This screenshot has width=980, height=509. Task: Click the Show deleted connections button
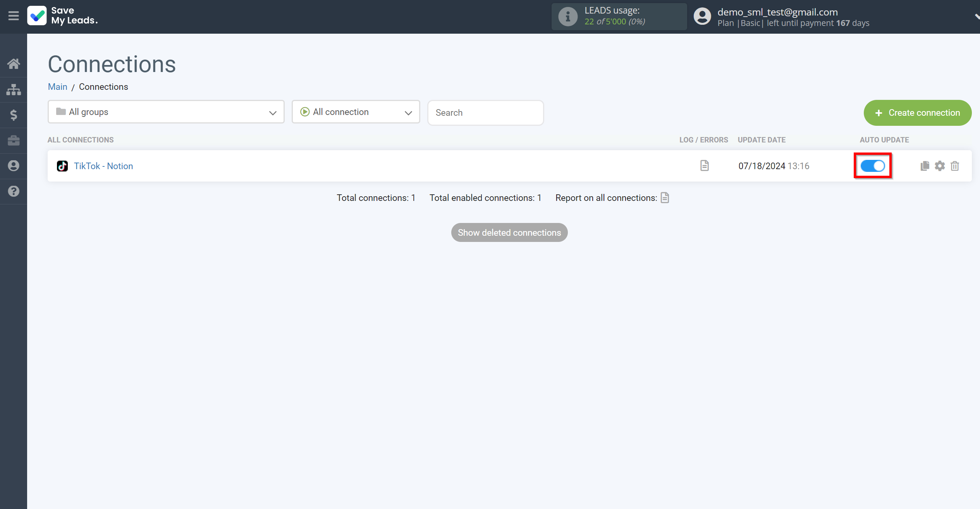tap(509, 233)
